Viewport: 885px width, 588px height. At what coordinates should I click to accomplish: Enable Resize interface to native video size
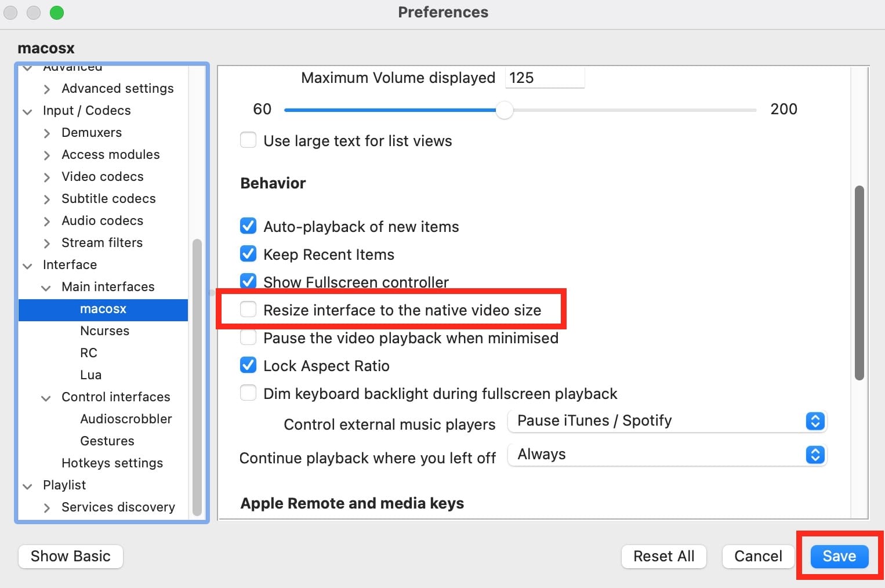click(x=248, y=310)
